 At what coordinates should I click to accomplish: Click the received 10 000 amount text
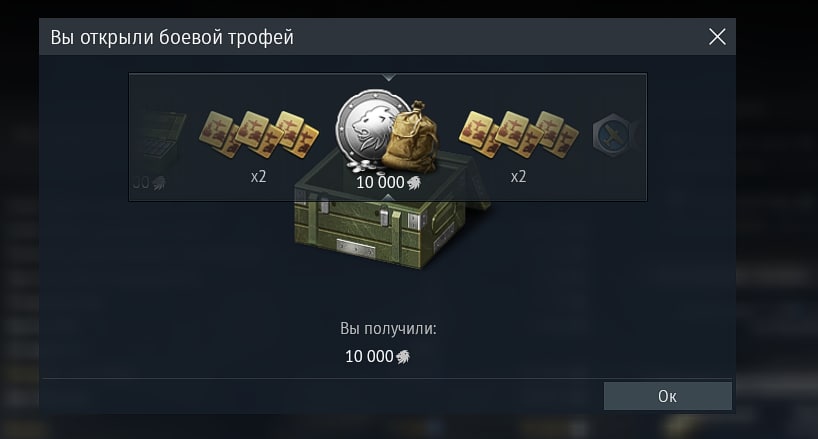(369, 357)
